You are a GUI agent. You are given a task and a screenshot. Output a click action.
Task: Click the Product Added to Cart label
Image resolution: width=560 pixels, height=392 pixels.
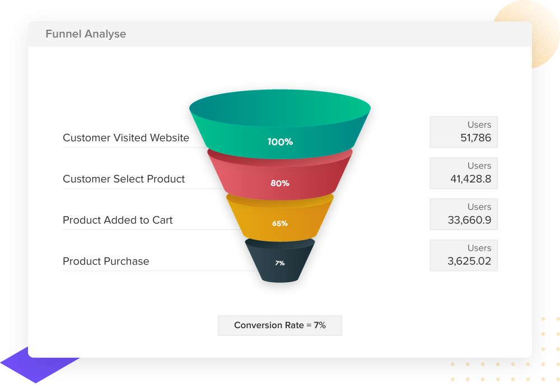pos(118,220)
